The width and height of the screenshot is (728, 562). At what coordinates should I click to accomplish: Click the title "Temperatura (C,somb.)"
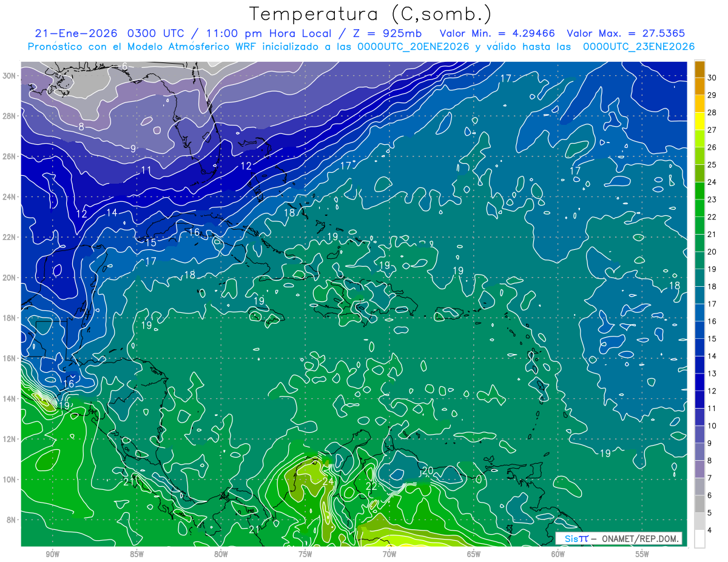[x=370, y=14]
